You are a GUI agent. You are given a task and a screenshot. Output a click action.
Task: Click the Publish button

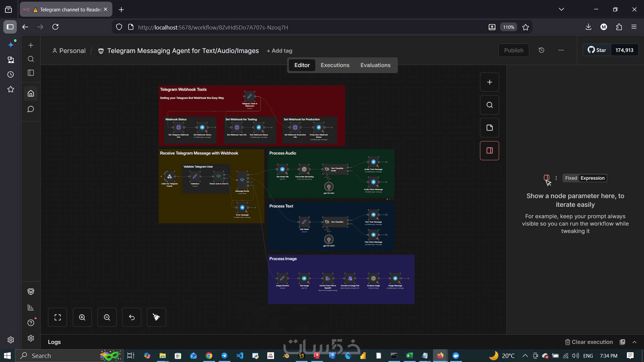point(514,50)
